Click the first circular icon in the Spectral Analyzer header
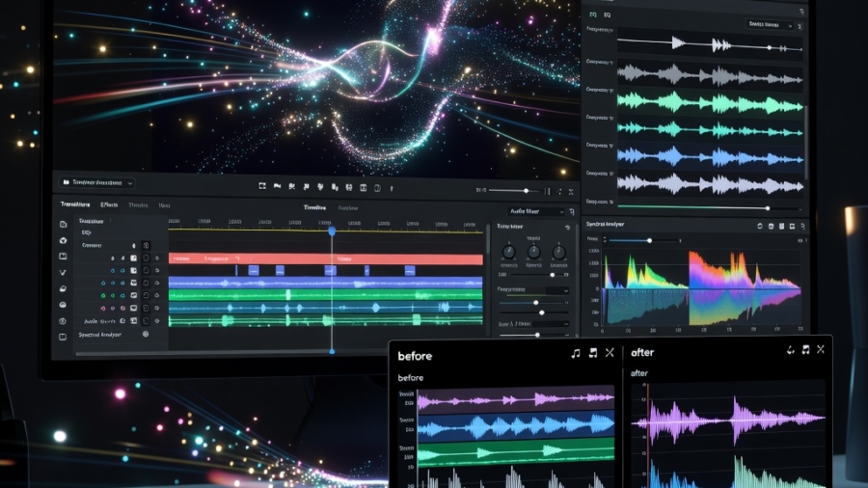Image resolution: width=868 pixels, height=488 pixels. 760,226
